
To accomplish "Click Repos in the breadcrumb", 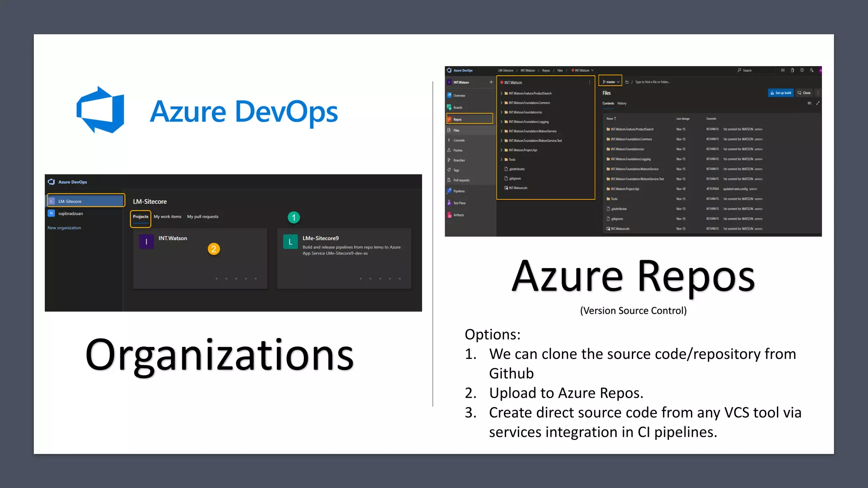I will (546, 70).
